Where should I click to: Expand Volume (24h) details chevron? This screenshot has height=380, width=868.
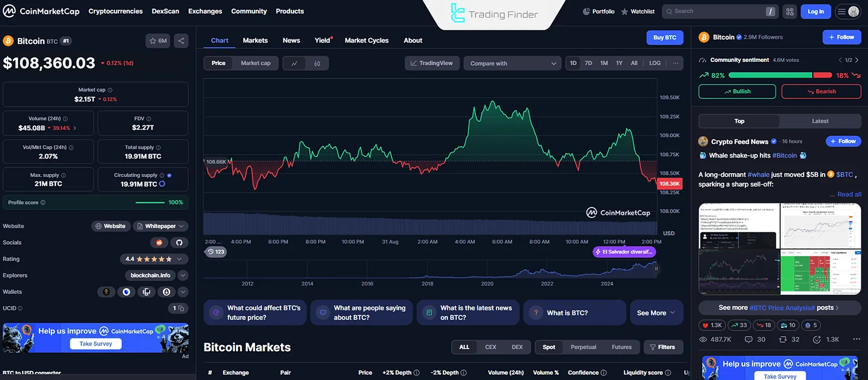75,128
